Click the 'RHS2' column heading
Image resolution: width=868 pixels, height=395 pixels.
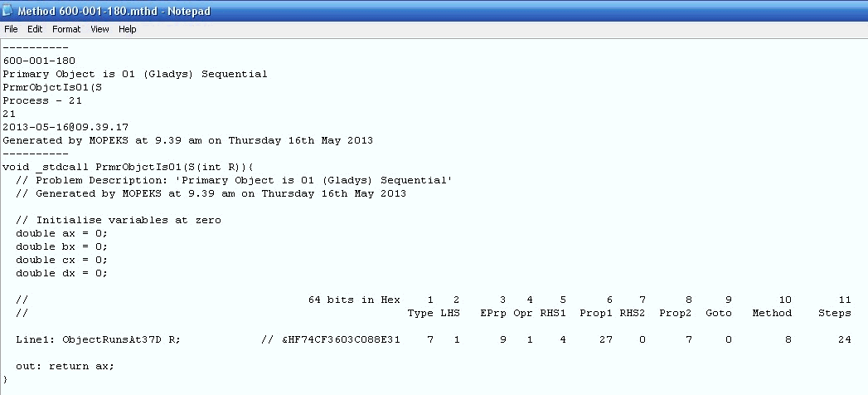coord(633,313)
